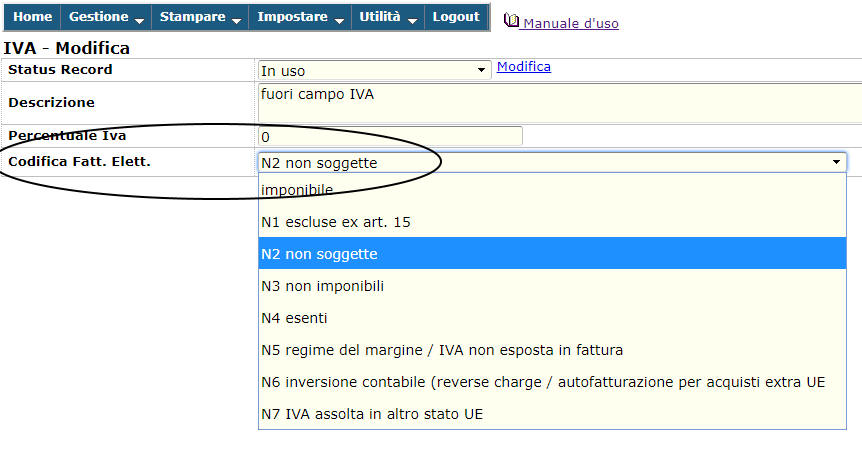The height and width of the screenshot is (457, 862).
Task: Collapse the Codifica Fatt. Elett. dropdown arrow
Action: pos(835,162)
